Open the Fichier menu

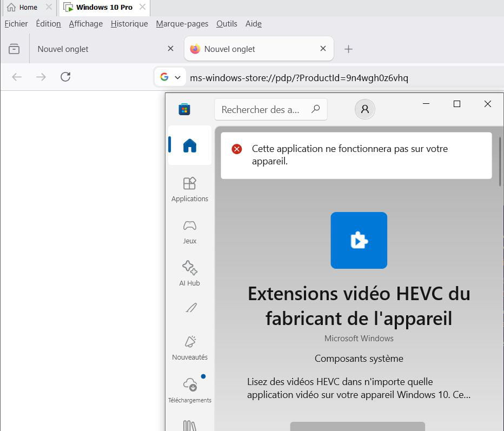pyautogui.click(x=16, y=24)
